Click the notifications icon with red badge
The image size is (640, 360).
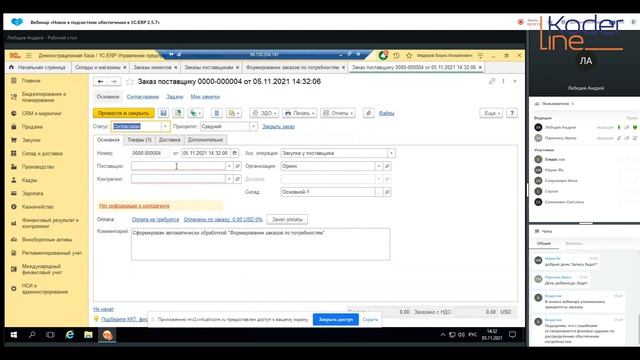[383, 55]
